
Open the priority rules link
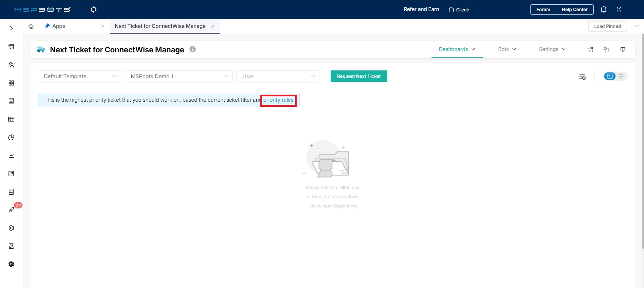(278, 100)
